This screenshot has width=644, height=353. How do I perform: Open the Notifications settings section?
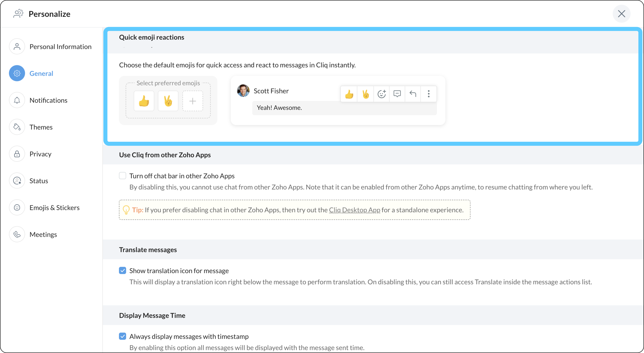[48, 100]
